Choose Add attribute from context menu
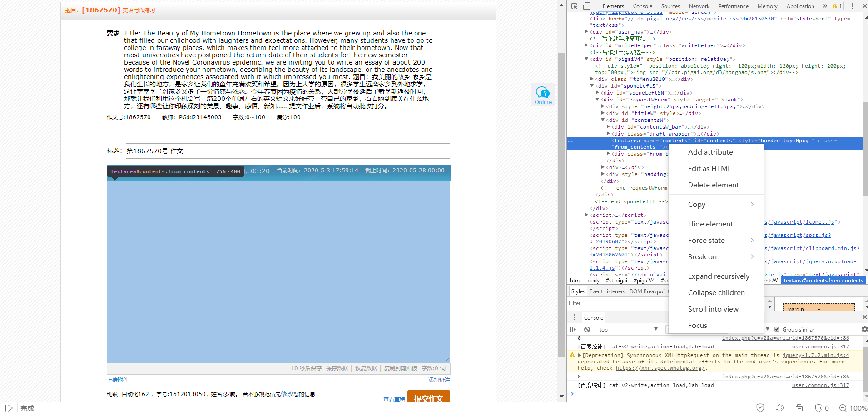Image resolution: width=868 pixels, height=412 pixels. tap(716, 152)
